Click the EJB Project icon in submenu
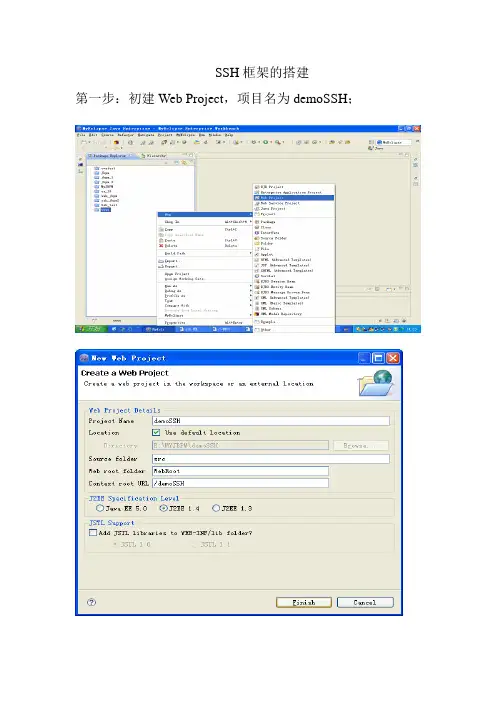 (x=257, y=187)
